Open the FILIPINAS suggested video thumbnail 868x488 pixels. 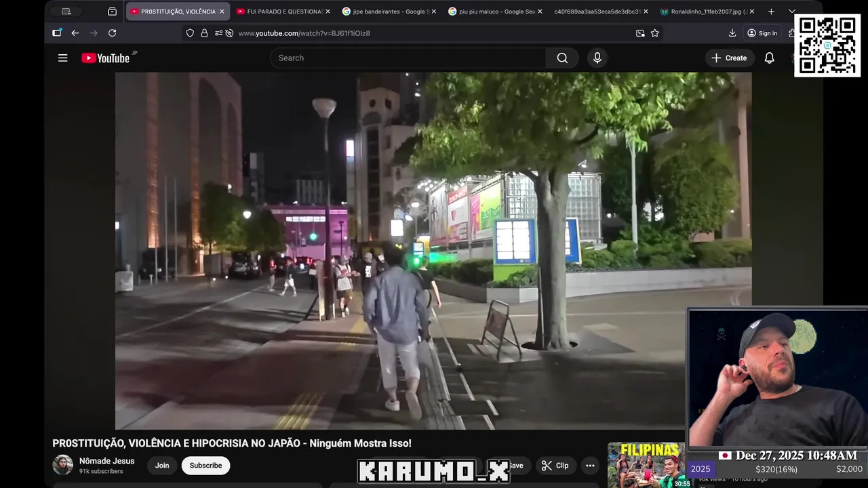(650, 466)
